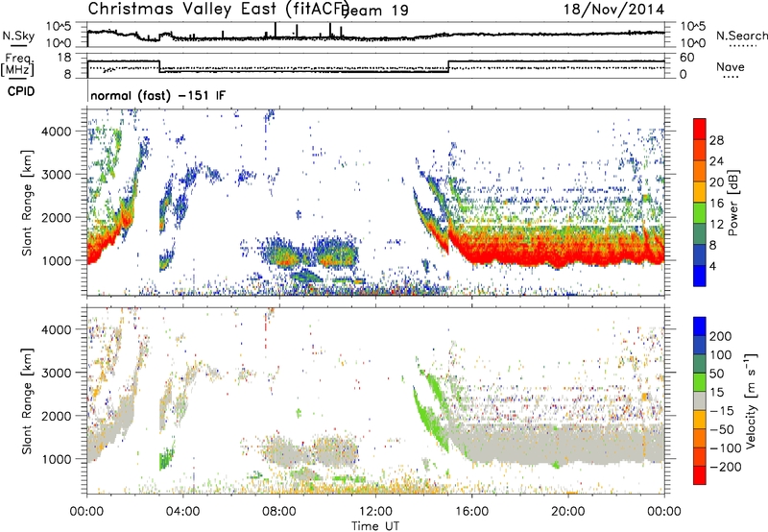Click the 'normal (fast) -151 IF' text
The height and width of the screenshot is (532, 768).
click(x=158, y=95)
